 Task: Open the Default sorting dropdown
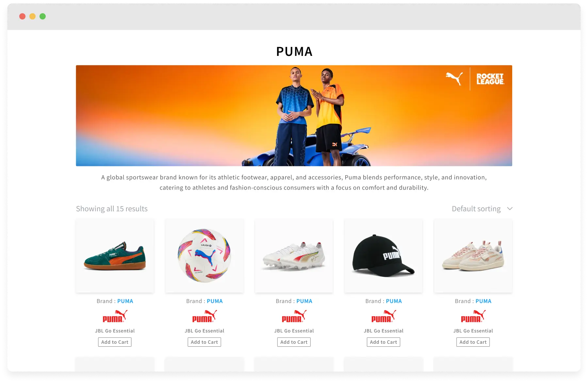pos(482,209)
